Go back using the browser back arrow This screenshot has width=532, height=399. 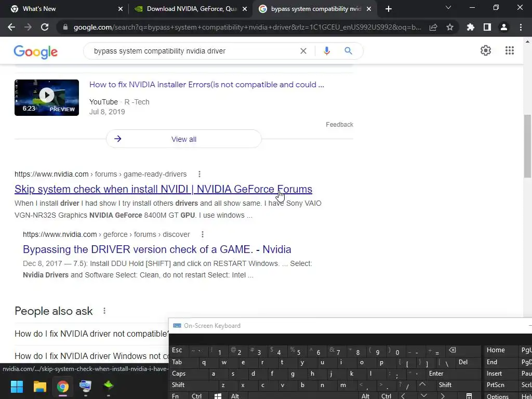point(11,27)
